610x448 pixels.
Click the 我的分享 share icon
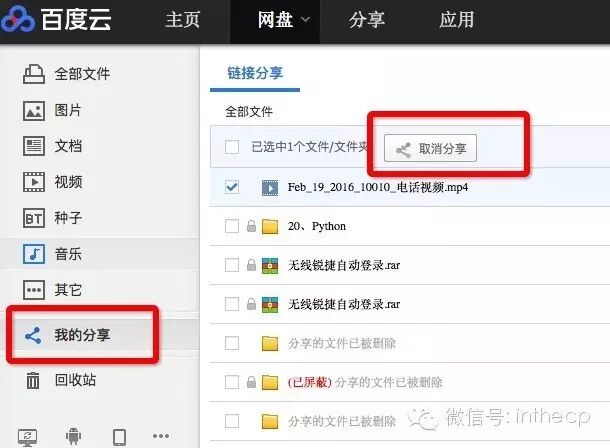(x=33, y=335)
